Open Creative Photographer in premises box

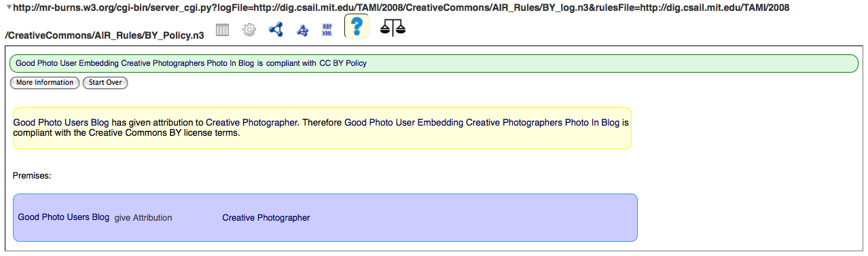[266, 218]
